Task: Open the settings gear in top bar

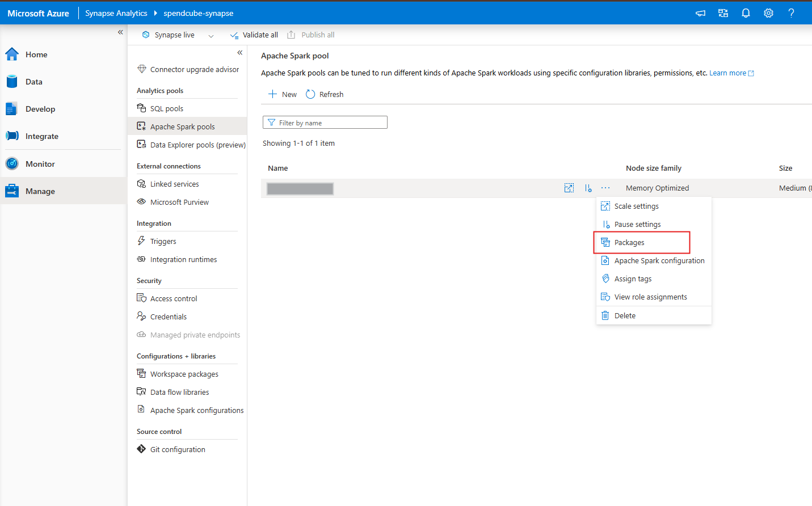Action: point(768,13)
